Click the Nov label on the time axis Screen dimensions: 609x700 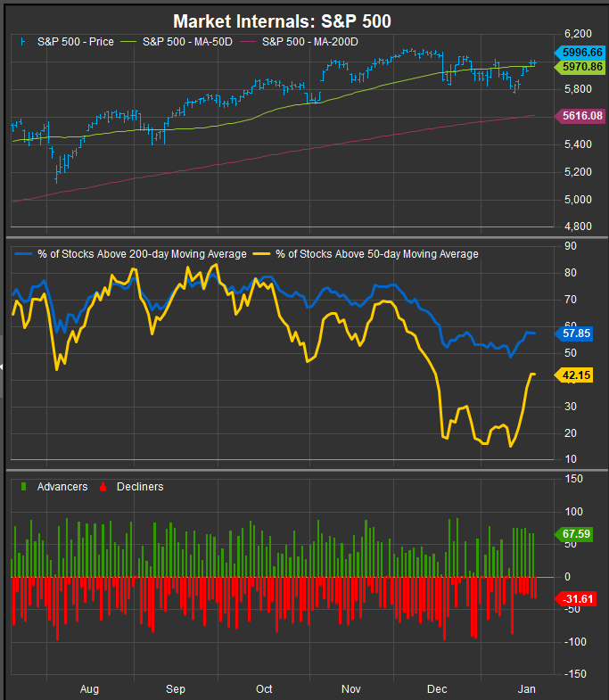point(351,688)
